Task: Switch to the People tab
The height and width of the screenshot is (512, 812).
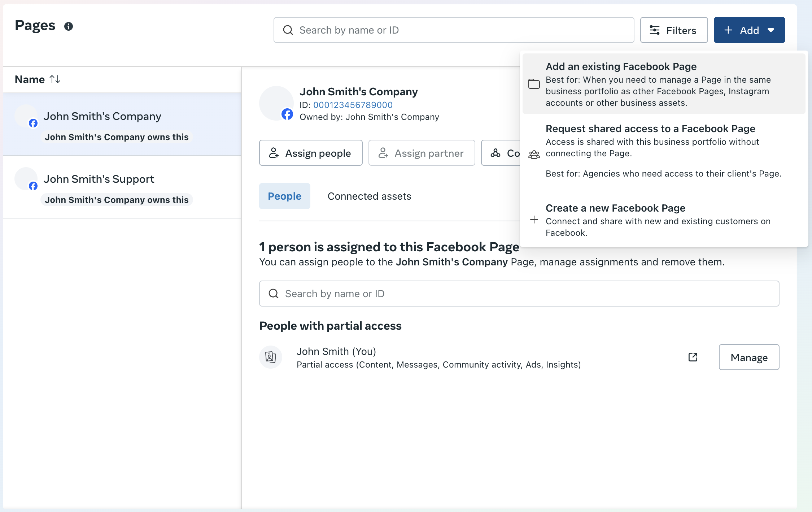Action: 284,196
